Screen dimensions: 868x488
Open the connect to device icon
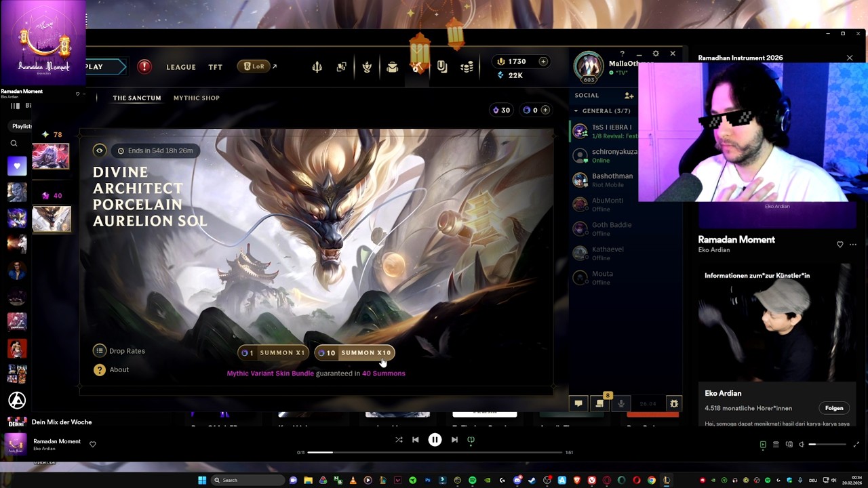[x=789, y=445]
